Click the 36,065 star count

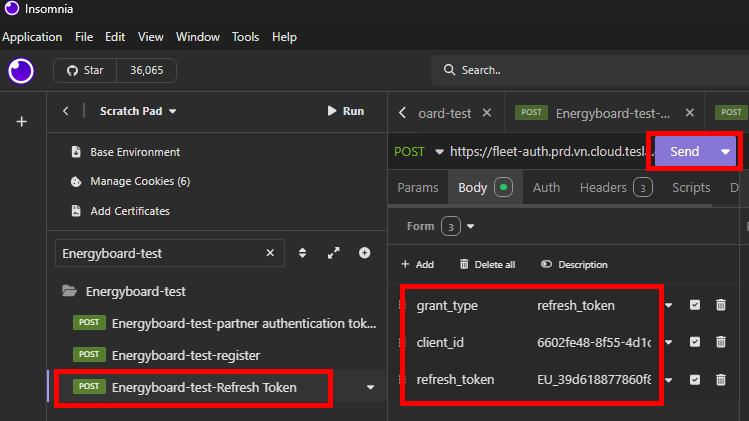pyautogui.click(x=147, y=71)
